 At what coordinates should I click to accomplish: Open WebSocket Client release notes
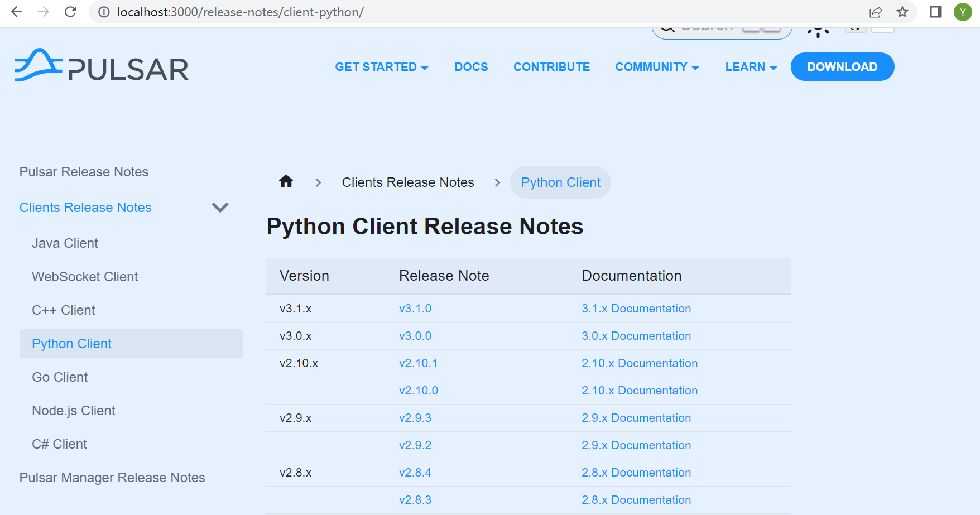click(85, 277)
